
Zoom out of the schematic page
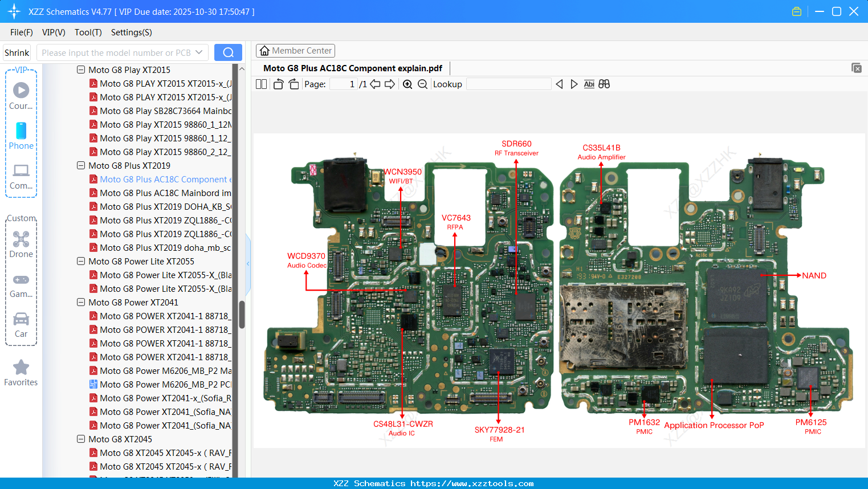[422, 84]
